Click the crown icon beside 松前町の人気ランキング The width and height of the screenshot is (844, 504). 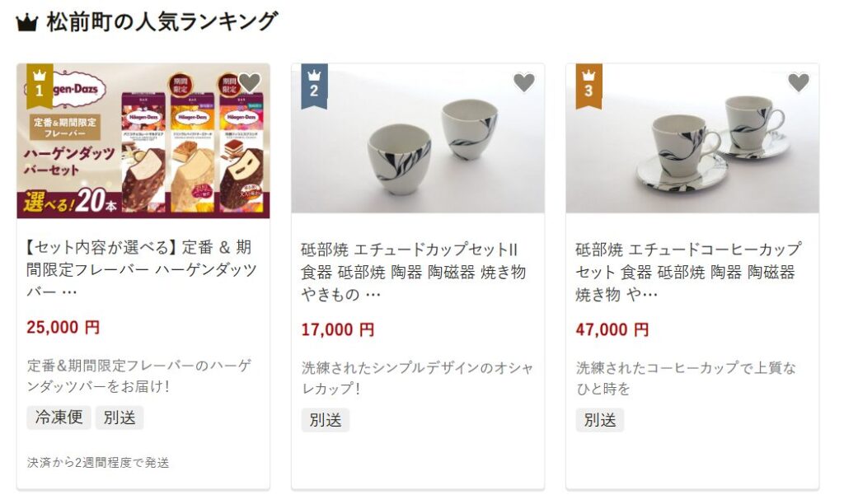click(27, 22)
